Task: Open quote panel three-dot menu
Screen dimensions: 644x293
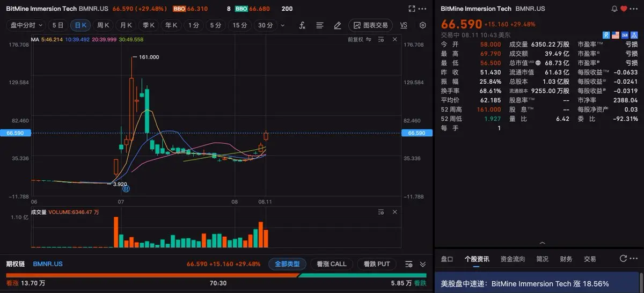Action: point(635,9)
